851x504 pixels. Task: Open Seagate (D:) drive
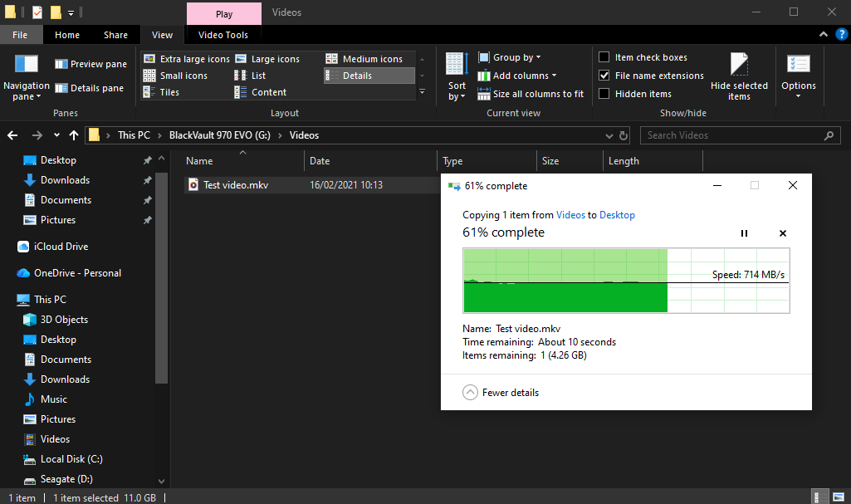pyautogui.click(x=66, y=479)
